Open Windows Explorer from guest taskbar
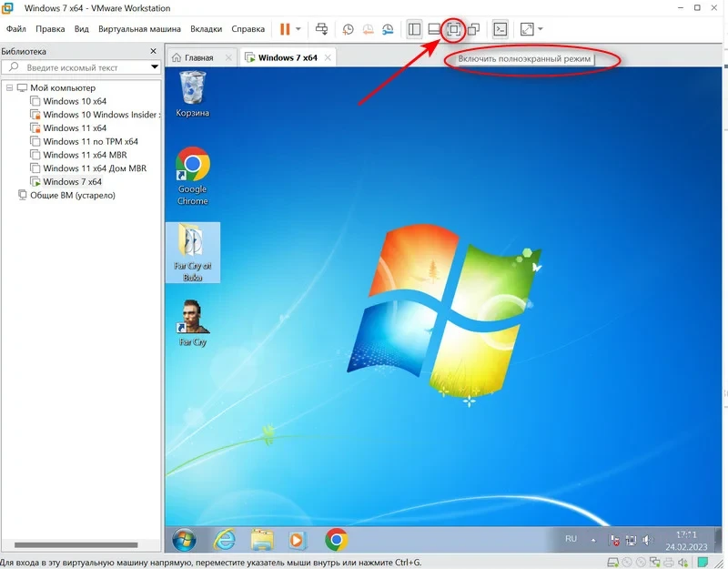The height and width of the screenshot is (569, 728). point(262,540)
